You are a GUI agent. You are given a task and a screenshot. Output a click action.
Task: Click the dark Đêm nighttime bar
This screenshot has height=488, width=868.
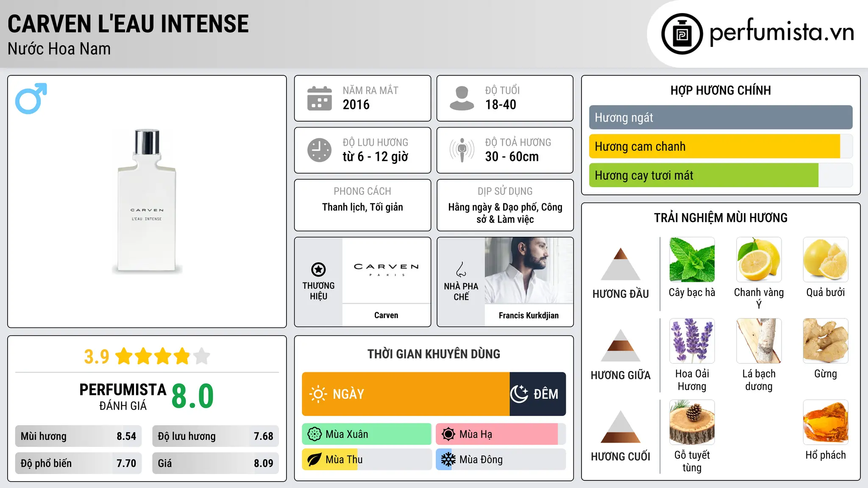tap(538, 394)
